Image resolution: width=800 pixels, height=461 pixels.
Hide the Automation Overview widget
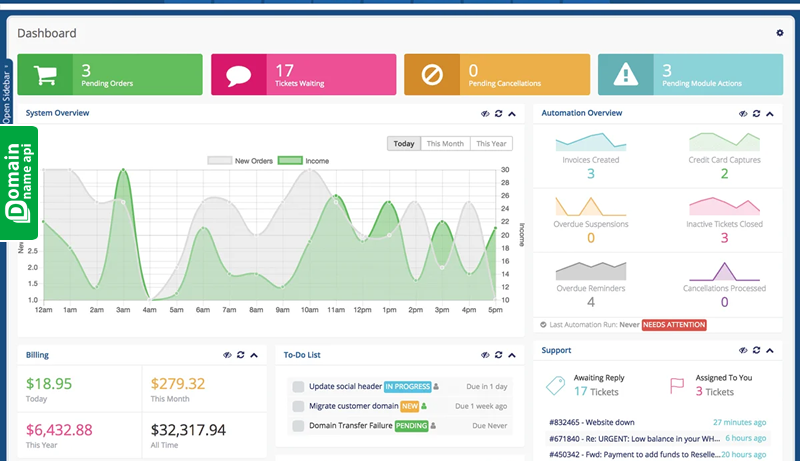pyautogui.click(x=743, y=113)
